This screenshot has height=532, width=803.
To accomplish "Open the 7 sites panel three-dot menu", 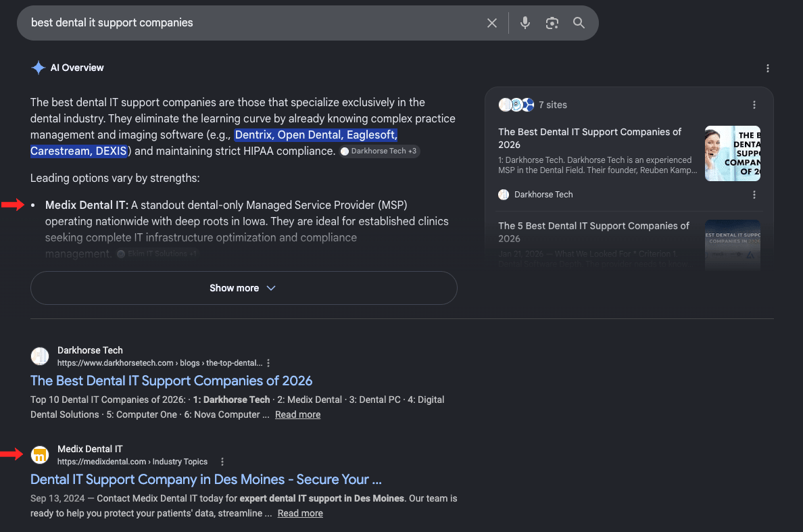I will tap(754, 105).
